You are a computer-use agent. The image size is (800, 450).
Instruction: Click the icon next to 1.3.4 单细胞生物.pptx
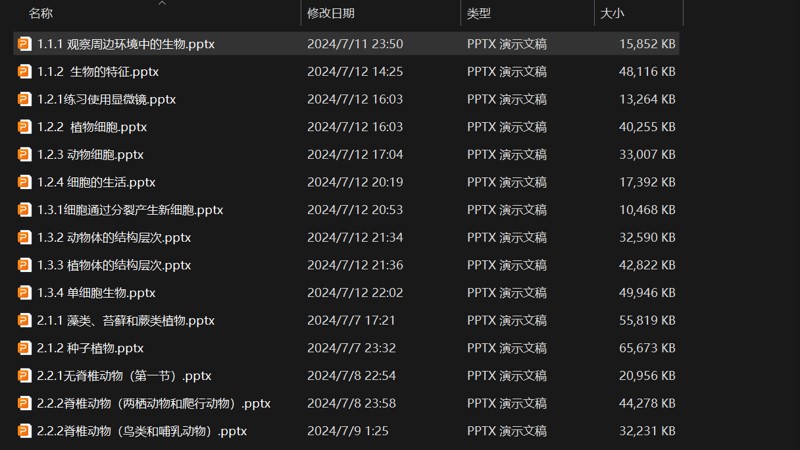24,293
